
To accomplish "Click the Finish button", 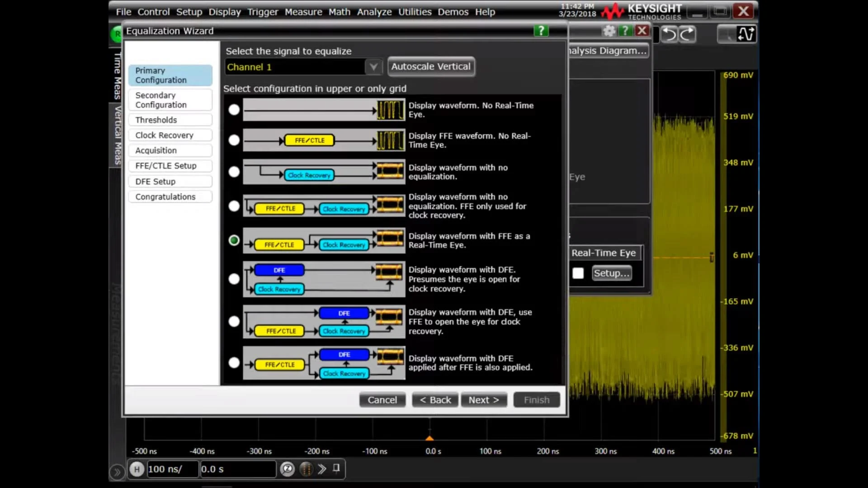I will pos(537,400).
